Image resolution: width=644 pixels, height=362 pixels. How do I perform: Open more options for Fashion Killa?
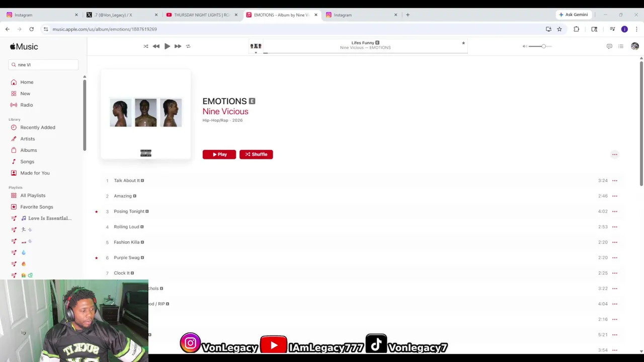coord(615,242)
